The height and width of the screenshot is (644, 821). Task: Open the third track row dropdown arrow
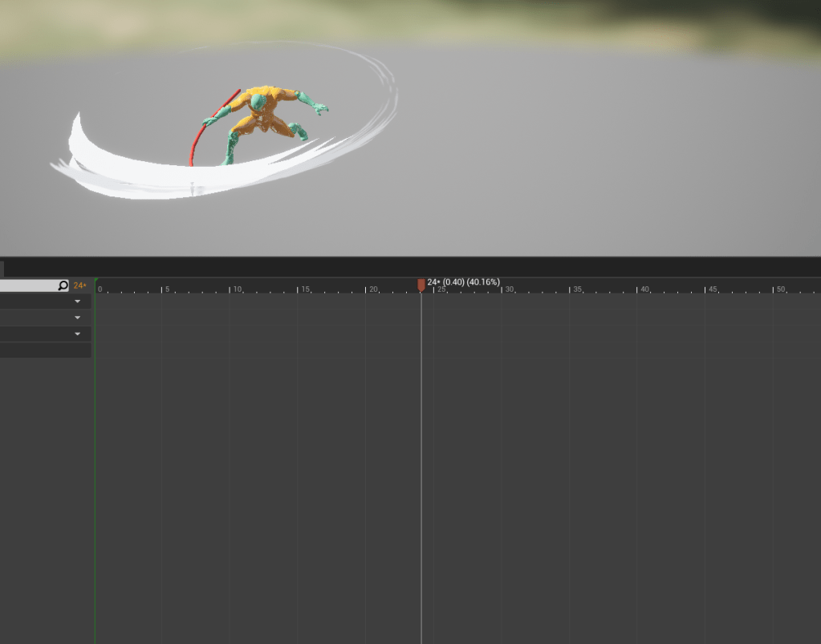click(x=78, y=334)
